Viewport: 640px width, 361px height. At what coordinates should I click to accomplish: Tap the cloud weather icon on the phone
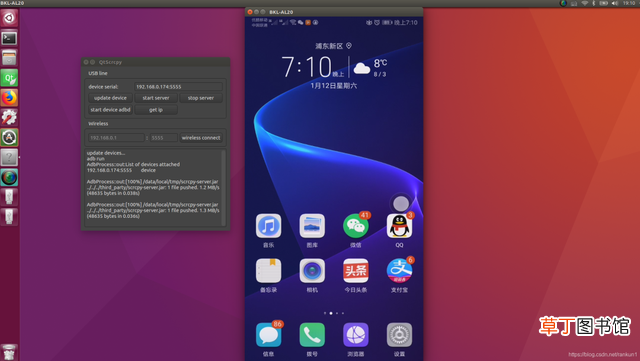click(362, 68)
